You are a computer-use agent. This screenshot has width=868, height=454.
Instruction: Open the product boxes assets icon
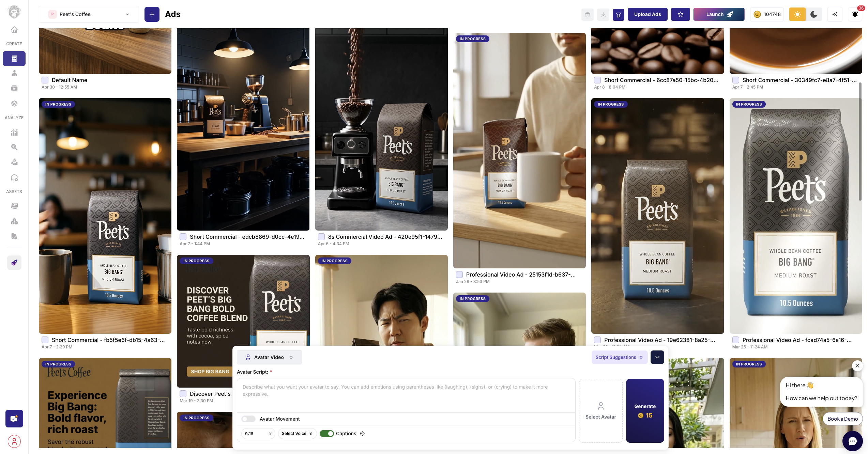pyautogui.click(x=14, y=221)
